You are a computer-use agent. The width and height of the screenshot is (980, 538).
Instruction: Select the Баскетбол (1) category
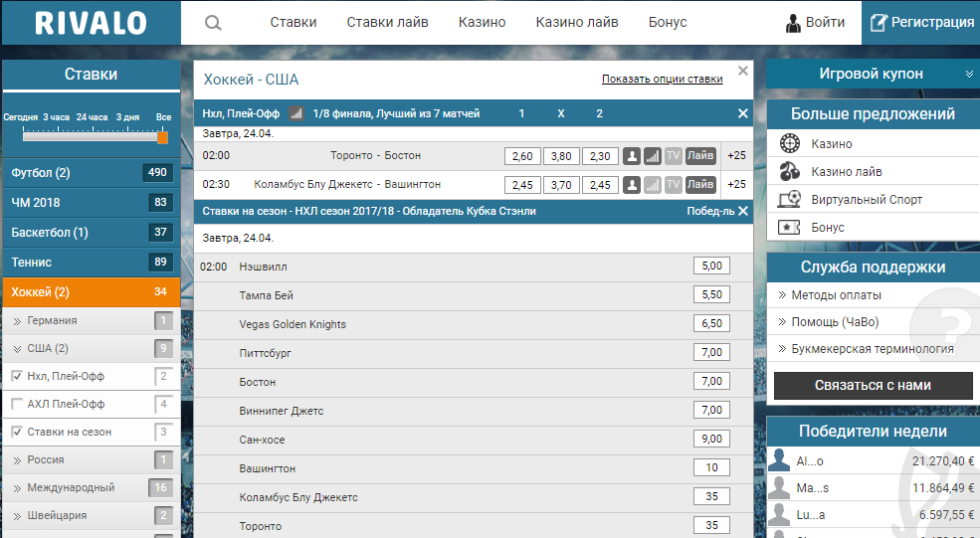click(x=92, y=233)
